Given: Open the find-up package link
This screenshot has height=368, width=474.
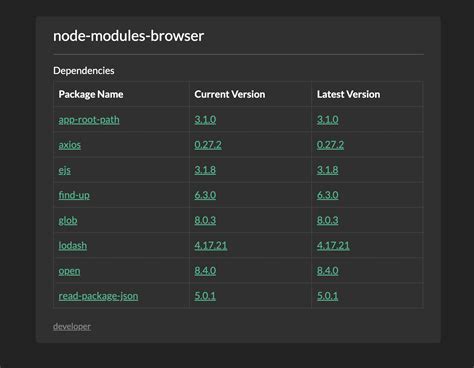Looking at the screenshot, I should point(74,195).
